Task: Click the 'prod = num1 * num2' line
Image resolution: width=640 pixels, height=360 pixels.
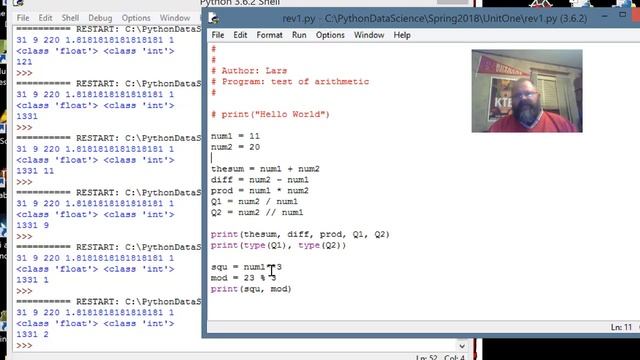Action: [260, 191]
